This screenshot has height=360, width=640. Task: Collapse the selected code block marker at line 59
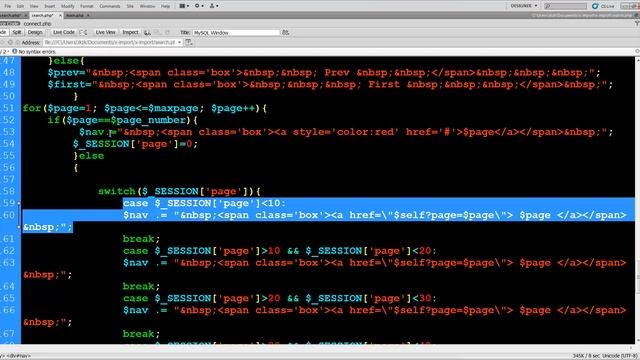[19, 203]
